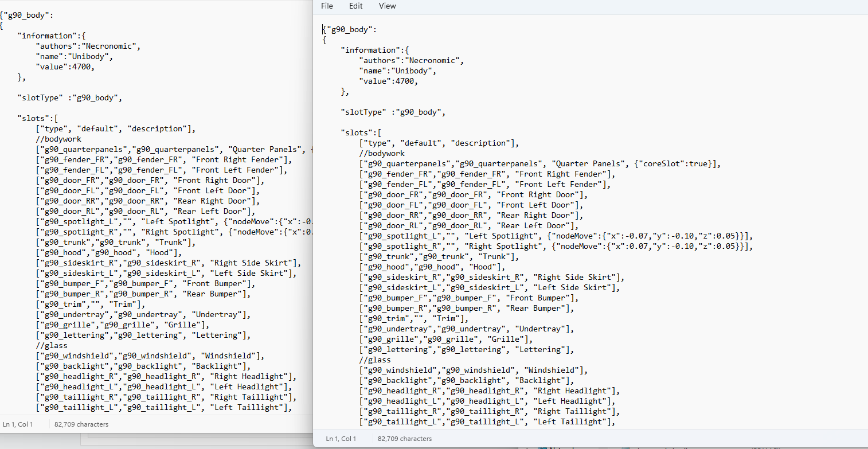The width and height of the screenshot is (868, 449).
Task: Click Left Spotlight line in front window
Action: [x=556, y=236]
